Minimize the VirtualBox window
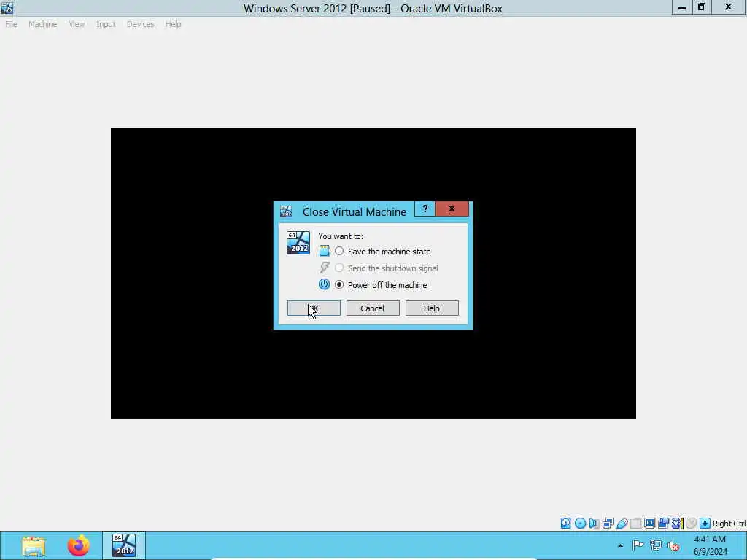 (682, 7)
